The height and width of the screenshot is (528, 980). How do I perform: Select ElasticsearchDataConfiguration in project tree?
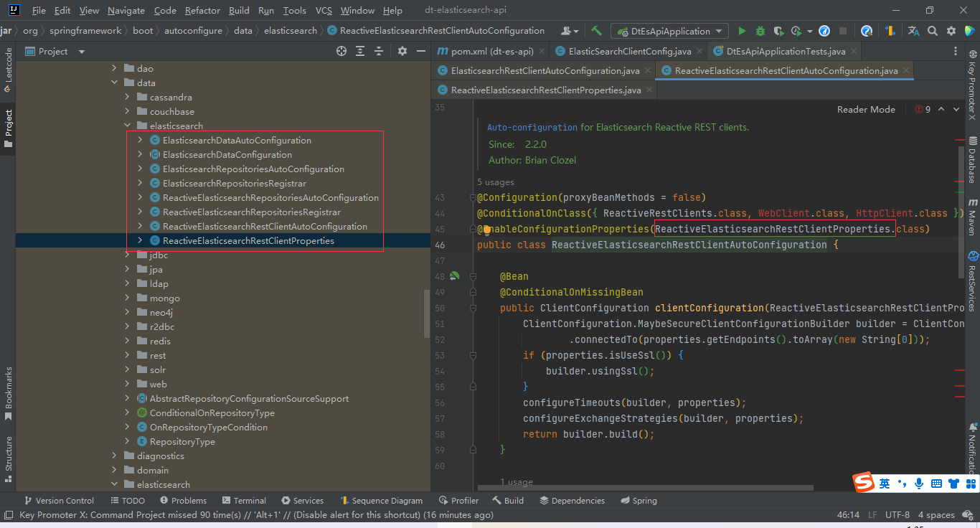tap(227, 154)
